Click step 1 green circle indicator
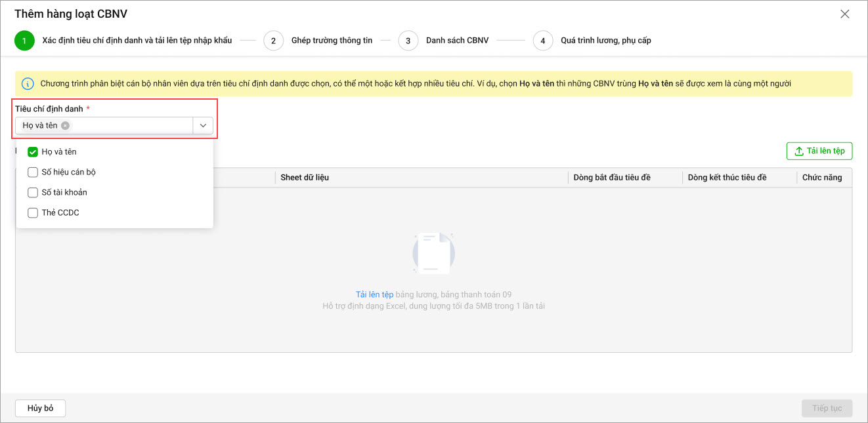The width and height of the screenshot is (868, 423). (x=24, y=41)
